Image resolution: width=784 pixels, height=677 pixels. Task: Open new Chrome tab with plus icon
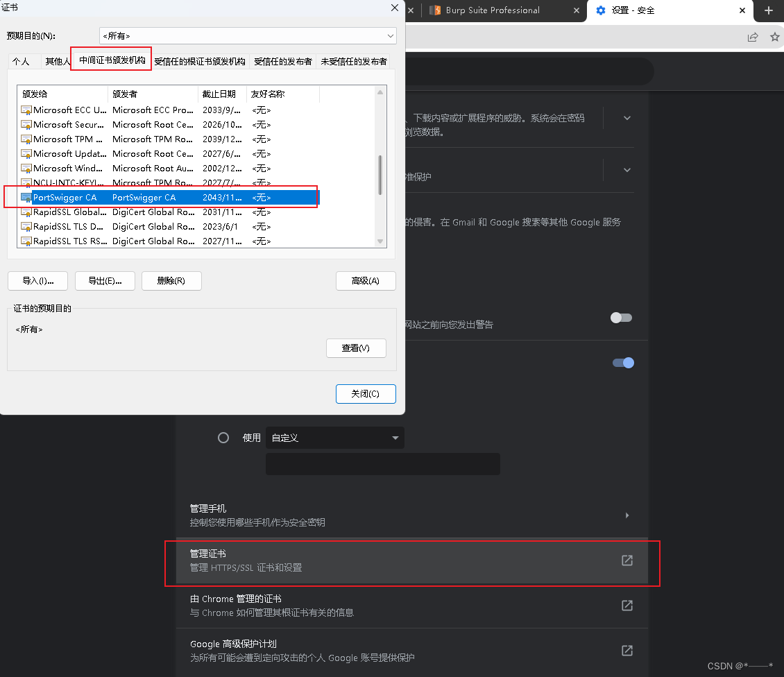[x=769, y=10]
